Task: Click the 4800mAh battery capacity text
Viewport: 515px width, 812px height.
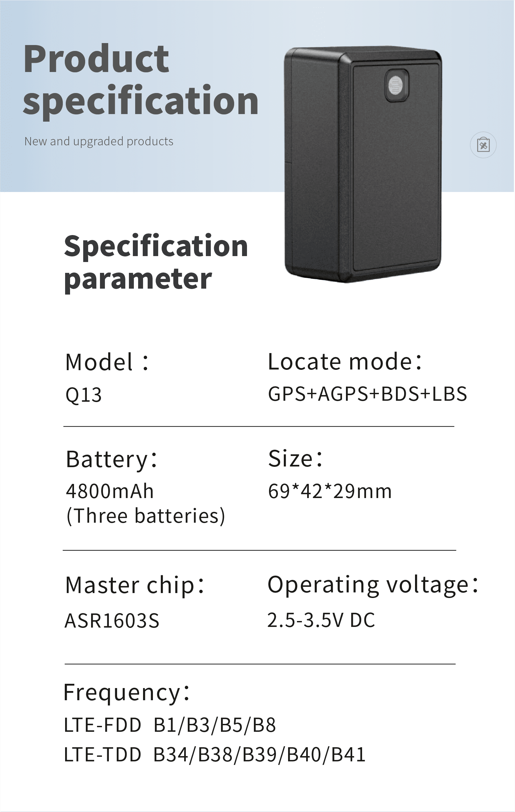Action: click(110, 491)
